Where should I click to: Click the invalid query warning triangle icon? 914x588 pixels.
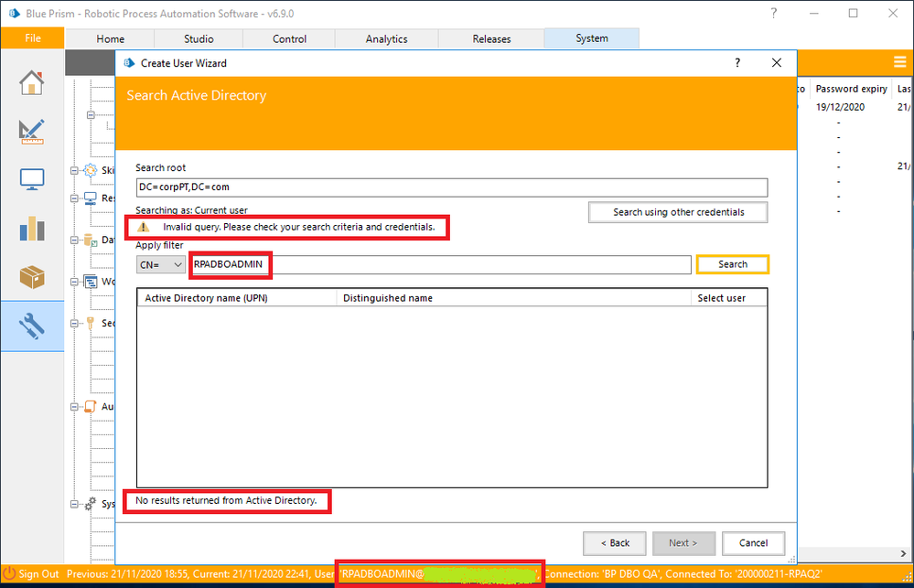pyautogui.click(x=144, y=228)
